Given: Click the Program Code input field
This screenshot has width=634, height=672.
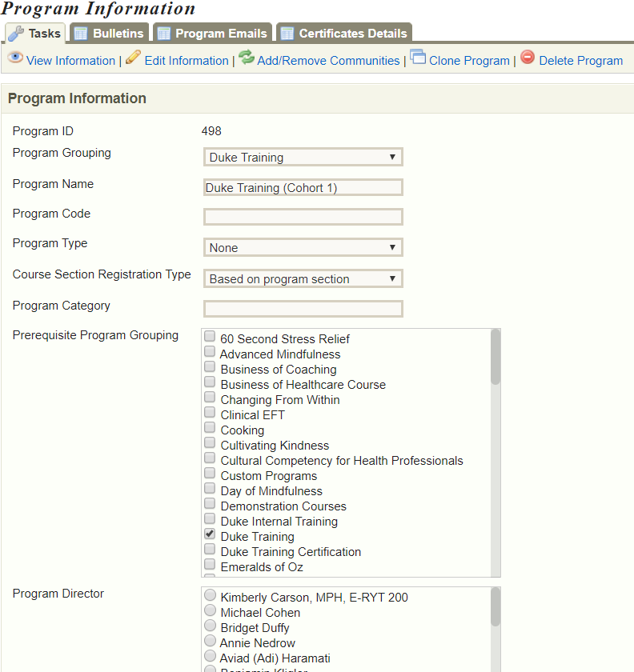Looking at the screenshot, I should (x=303, y=217).
